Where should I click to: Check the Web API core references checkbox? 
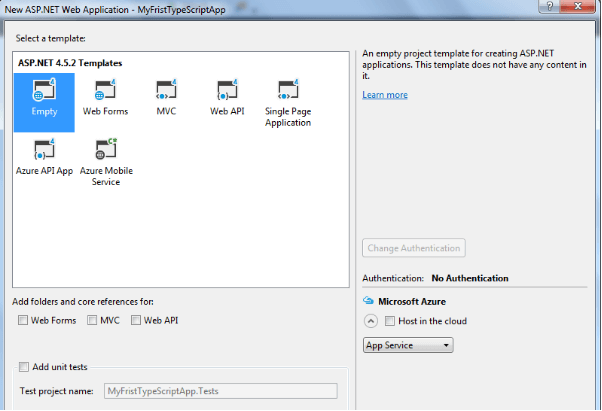[x=136, y=320]
